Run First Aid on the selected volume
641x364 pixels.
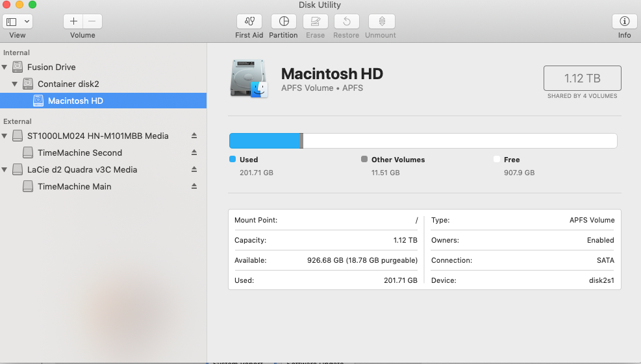249,21
